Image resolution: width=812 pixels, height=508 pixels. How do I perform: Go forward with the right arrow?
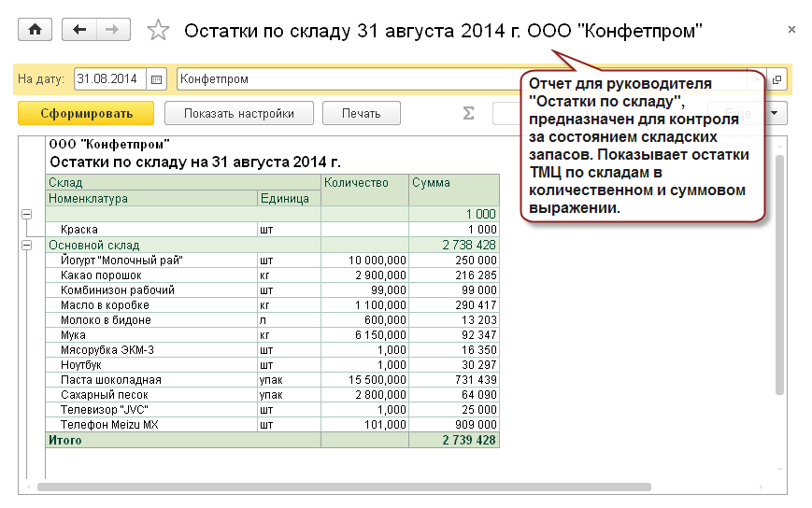point(112,30)
